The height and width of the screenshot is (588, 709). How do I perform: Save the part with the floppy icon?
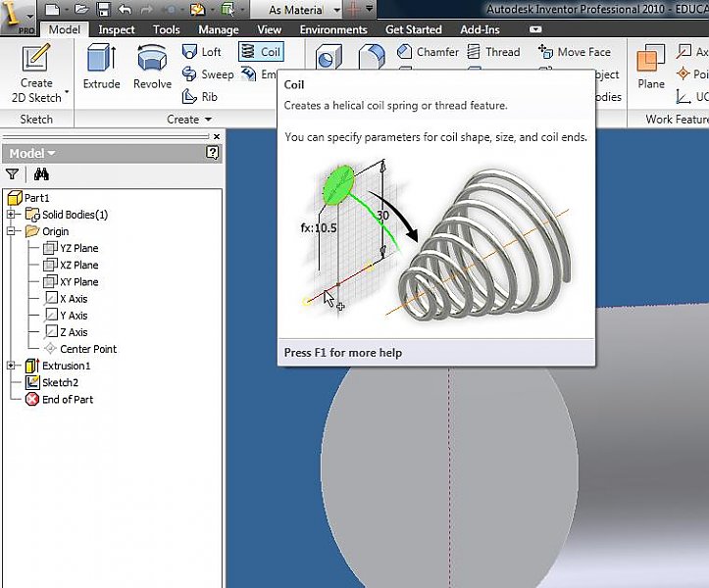tap(104, 9)
